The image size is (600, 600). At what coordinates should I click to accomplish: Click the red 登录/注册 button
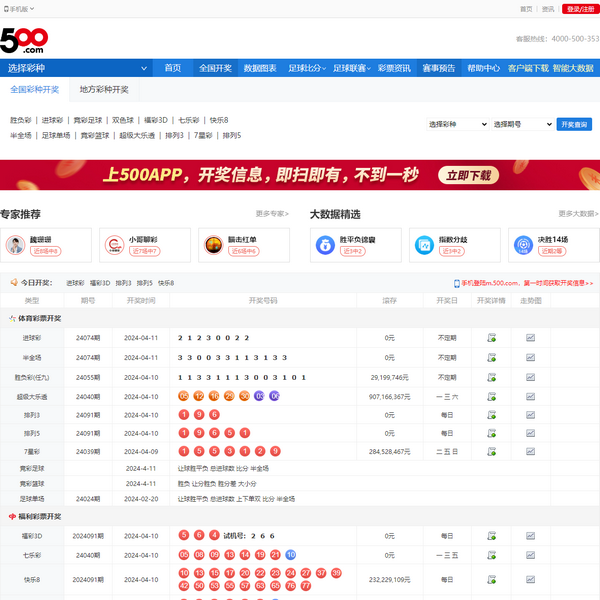pyautogui.click(x=579, y=8)
